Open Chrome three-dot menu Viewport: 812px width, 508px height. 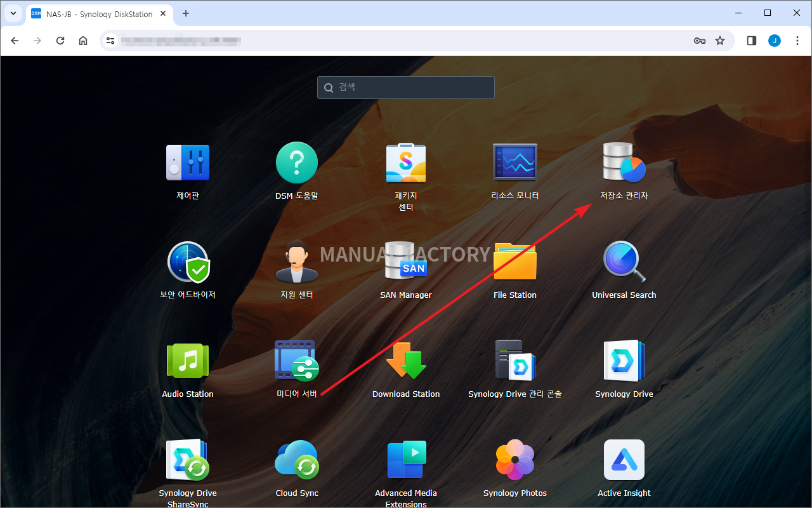point(797,41)
